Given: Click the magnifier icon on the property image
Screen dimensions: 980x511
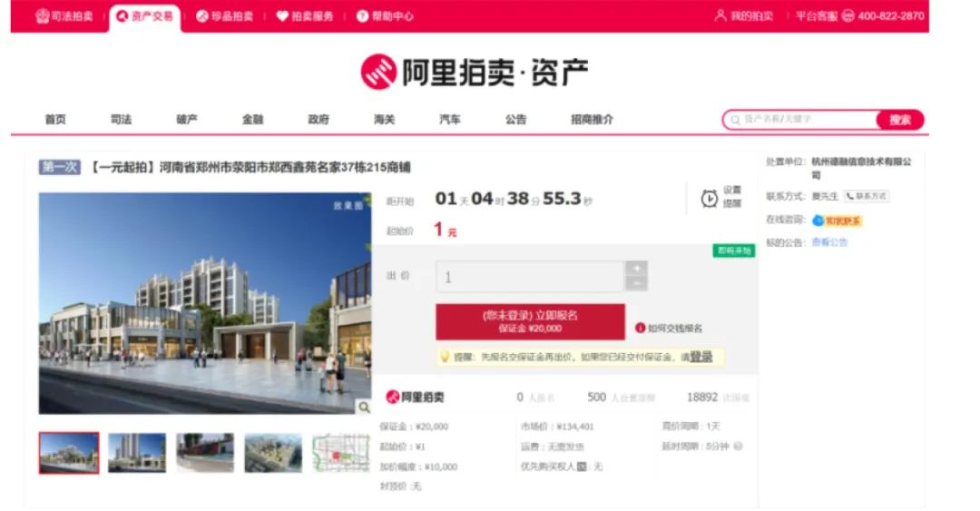Looking at the screenshot, I should [363, 408].
